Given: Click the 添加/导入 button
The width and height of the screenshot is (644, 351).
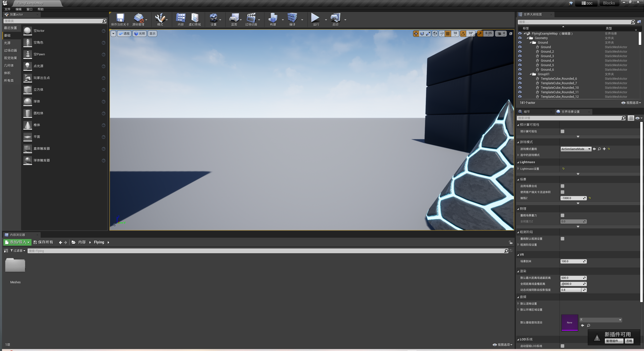Looking at the screenshot, I should coord(18,242).
